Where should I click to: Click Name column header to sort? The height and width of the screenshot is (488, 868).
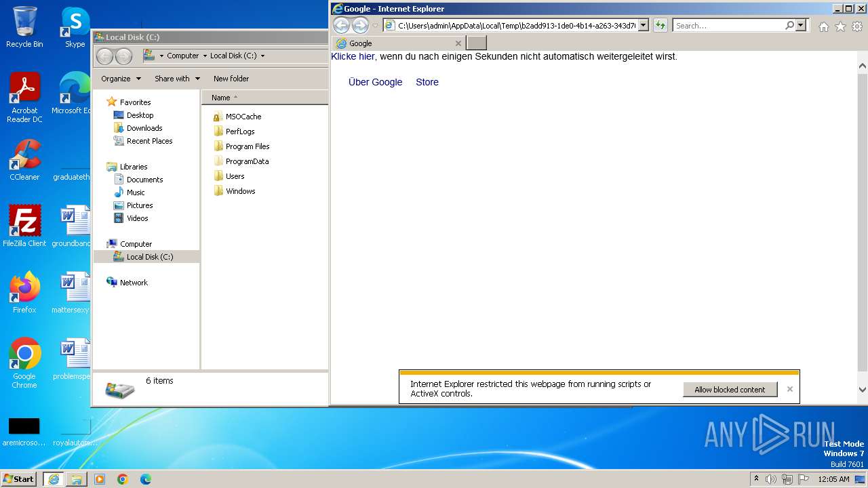(x=265, y=98)
